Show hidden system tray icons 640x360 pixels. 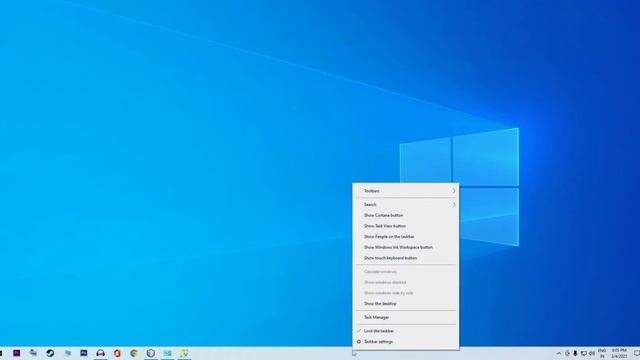[559, 353]
